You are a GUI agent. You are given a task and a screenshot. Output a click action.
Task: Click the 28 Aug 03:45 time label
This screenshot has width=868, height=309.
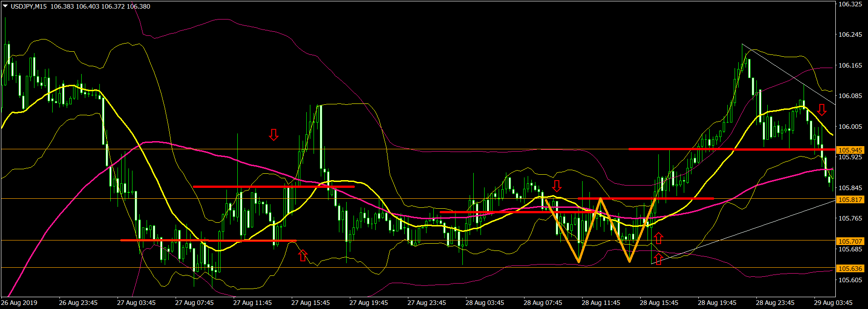coord(485,303)
